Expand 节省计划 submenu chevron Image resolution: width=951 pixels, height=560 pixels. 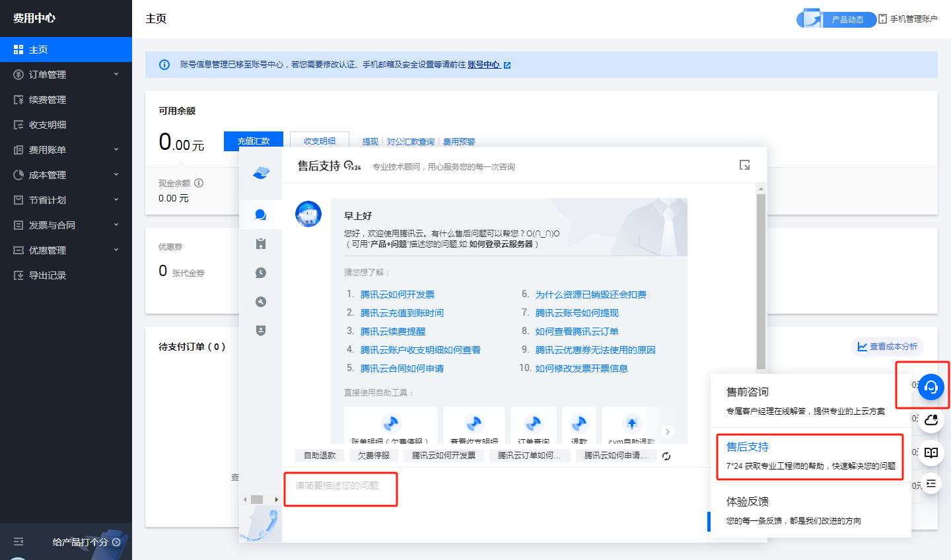point(116,199)
